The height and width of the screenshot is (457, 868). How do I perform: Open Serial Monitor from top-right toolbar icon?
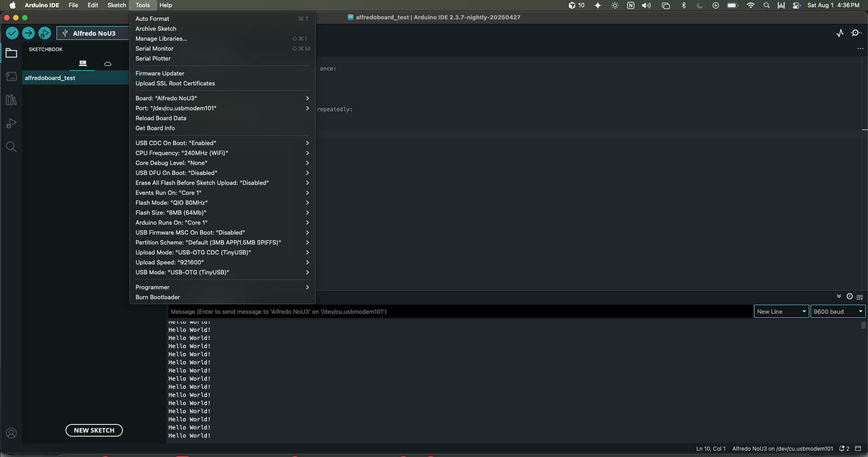point(856,33)
